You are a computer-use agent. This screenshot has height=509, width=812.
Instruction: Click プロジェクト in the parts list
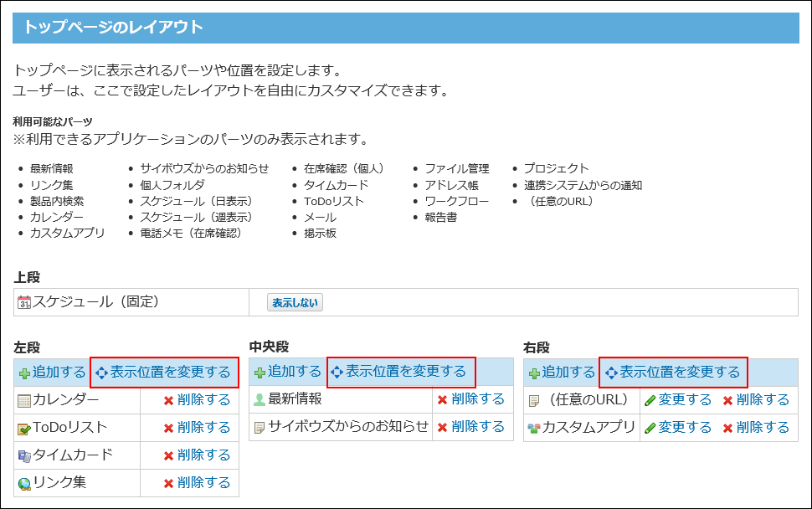556,168
